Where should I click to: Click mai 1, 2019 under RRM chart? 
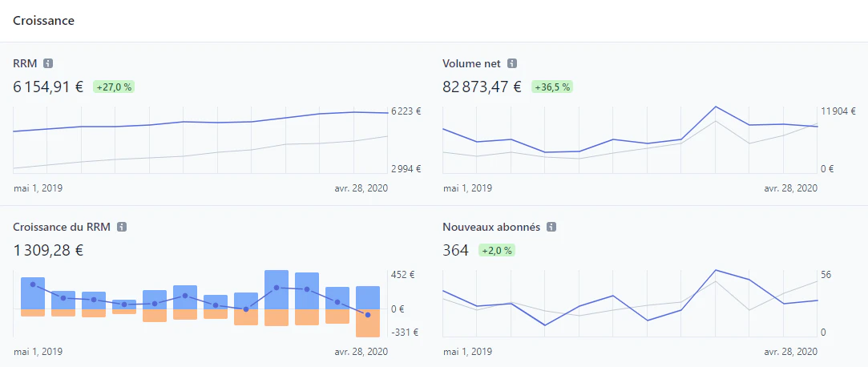(38, 188)
